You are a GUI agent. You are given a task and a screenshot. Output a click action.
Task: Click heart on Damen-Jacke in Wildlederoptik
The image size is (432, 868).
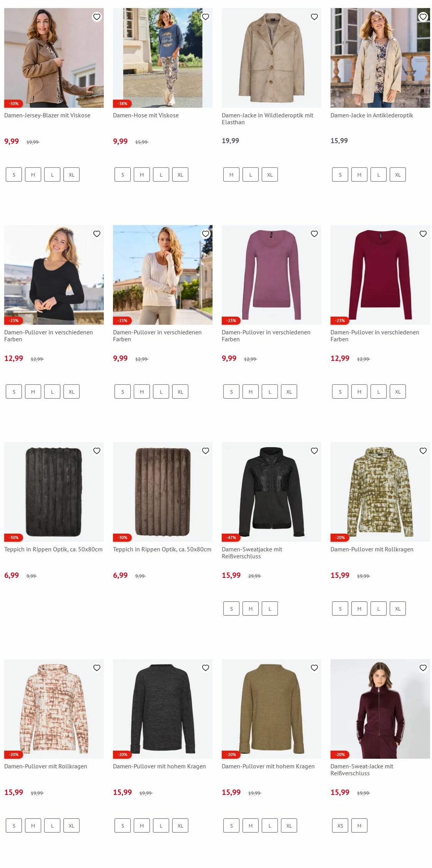[x=314, y=17]
